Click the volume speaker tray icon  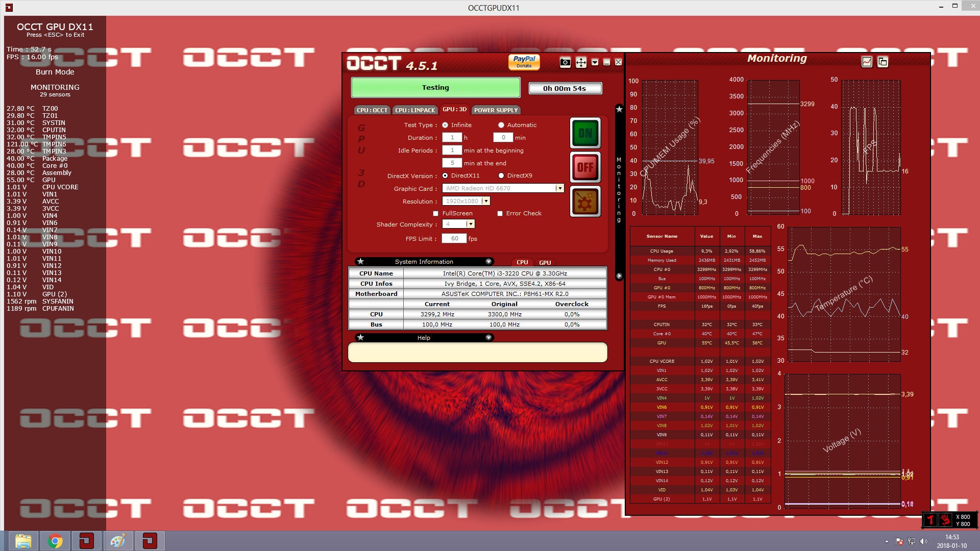point(923,541)
